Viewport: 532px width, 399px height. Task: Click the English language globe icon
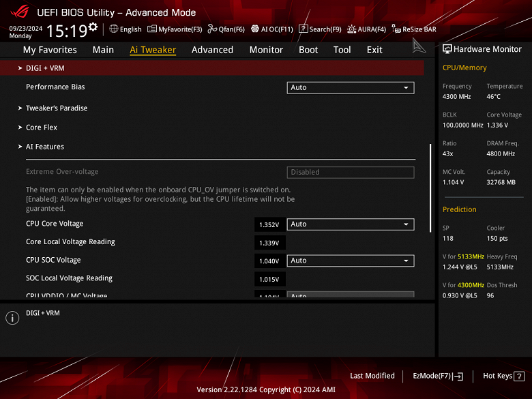point(114,29)
